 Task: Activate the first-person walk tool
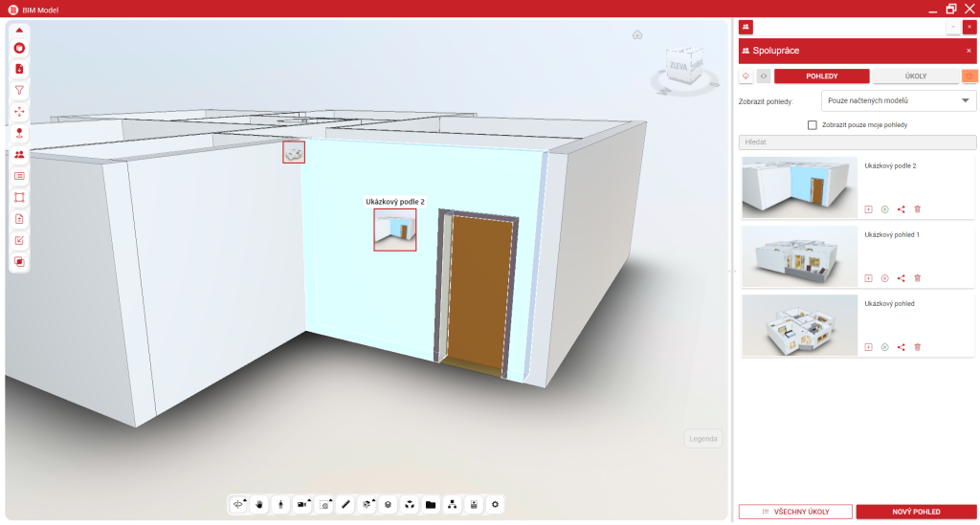click(x=281, y=504)
